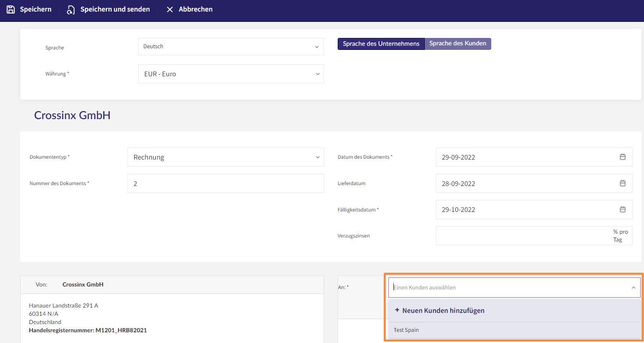Click the Von: Crossinx GmbH sender name
This screenshot has height=343, width=644.
click(83, 284)
